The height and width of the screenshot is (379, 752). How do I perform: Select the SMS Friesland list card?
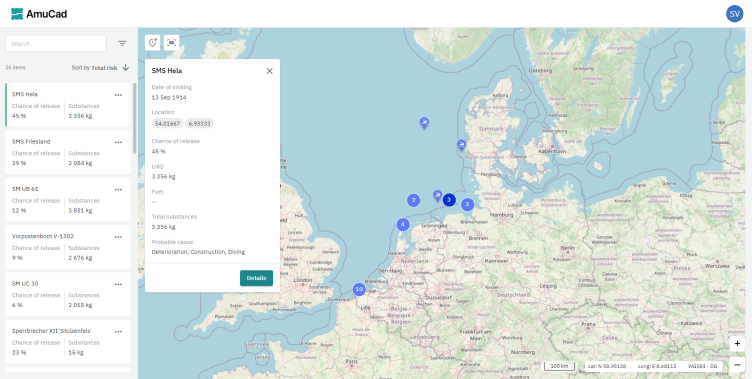coord(68,152)
